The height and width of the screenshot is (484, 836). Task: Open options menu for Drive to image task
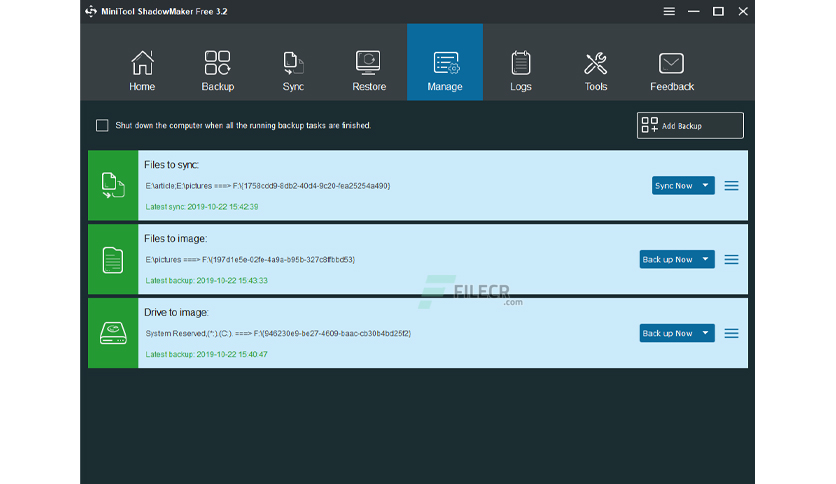pos(732,333)
